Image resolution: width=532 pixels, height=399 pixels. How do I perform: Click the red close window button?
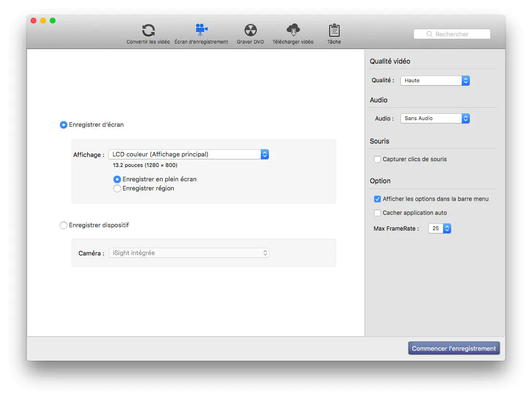pyautogui.click(x=33, y=21)
